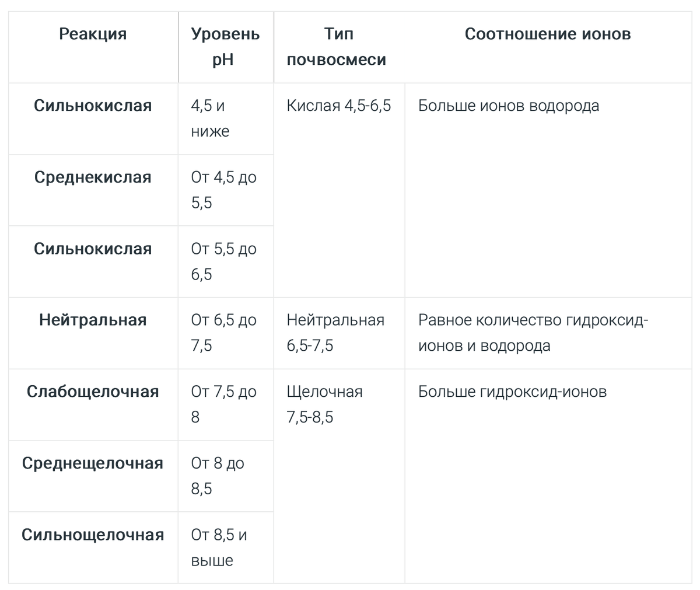The height and width of the screenshot is (590, 700).
Task: Select the "Равное количество гидроксид-ионов и водорода" cell
Action: pos(533,333)
